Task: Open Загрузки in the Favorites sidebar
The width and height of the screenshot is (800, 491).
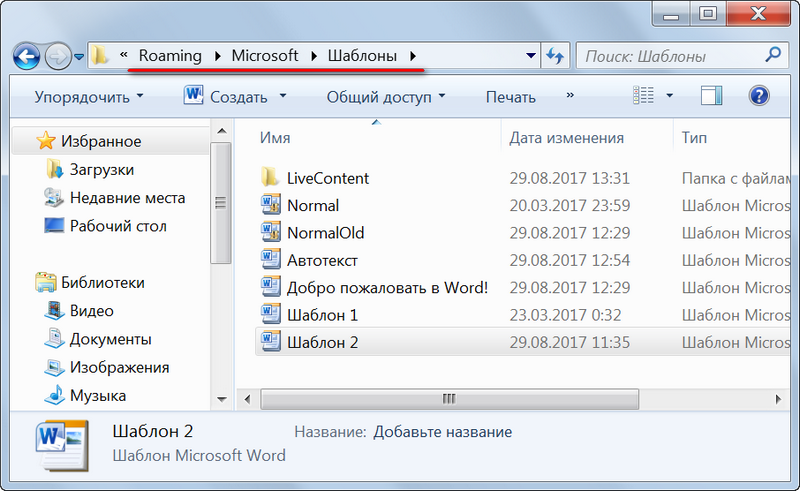Action: (x=102, y=169)
